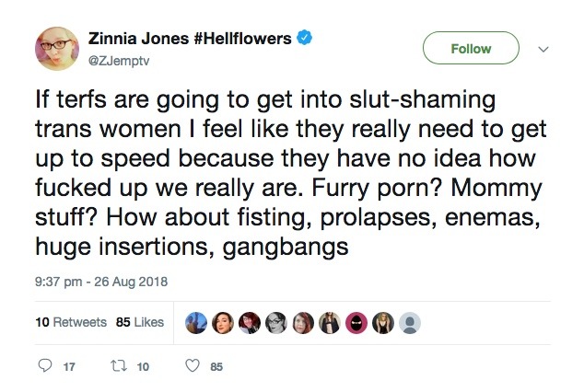Open the first liker avatar with blue sky

(195, 322)
